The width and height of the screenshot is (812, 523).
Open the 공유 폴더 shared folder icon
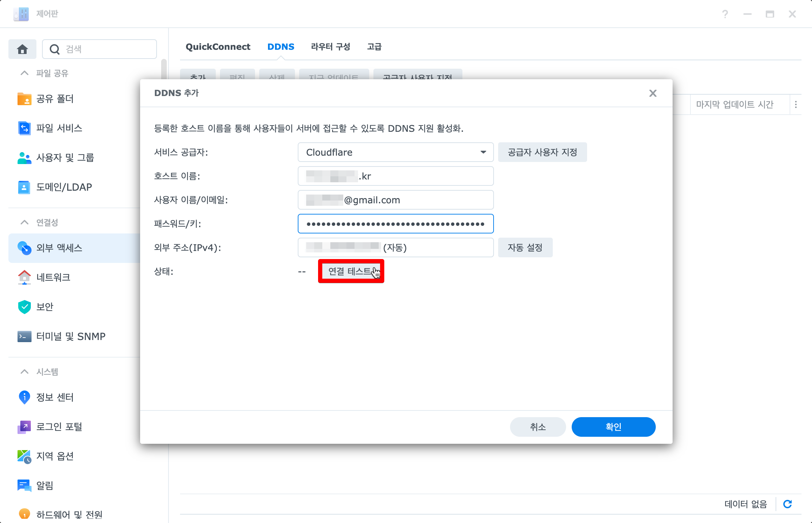24,99
